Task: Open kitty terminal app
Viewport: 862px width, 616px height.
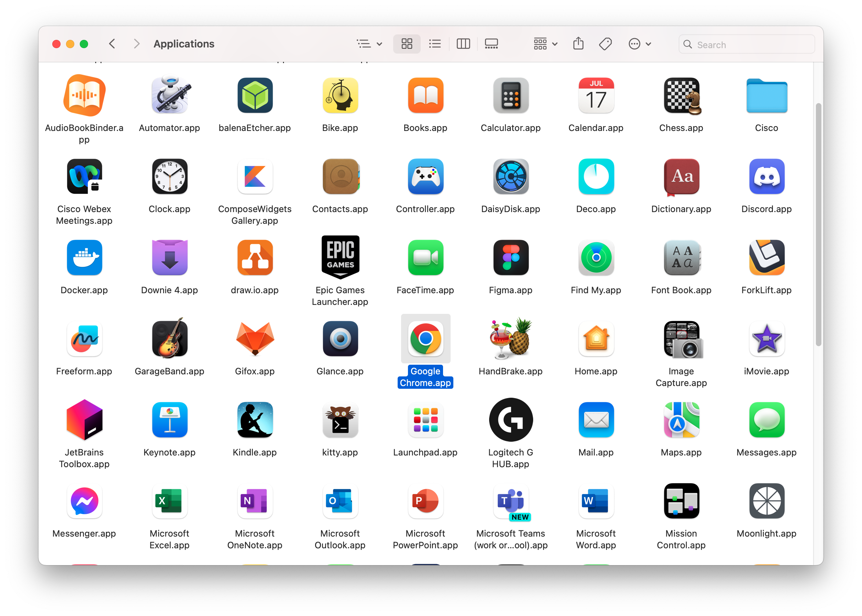Action: pyautogui.click(x=340, y=421)
